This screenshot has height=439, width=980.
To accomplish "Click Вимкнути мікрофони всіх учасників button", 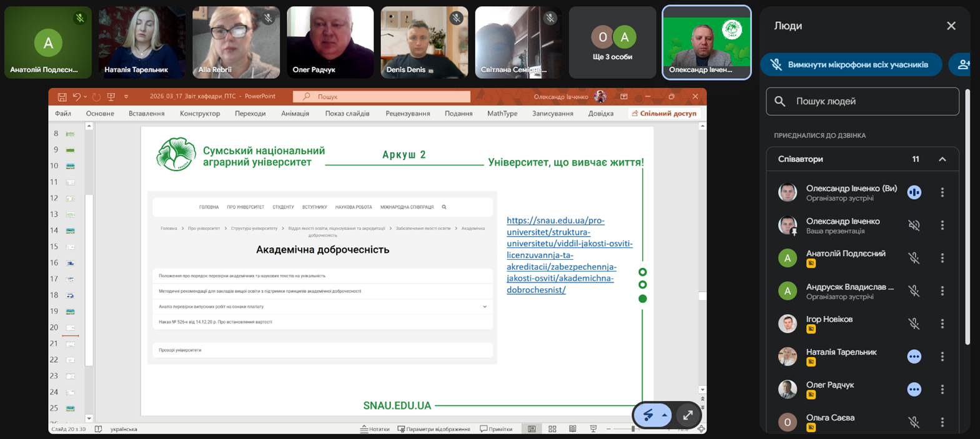I will pyautogui.click(x=851, y=64).
